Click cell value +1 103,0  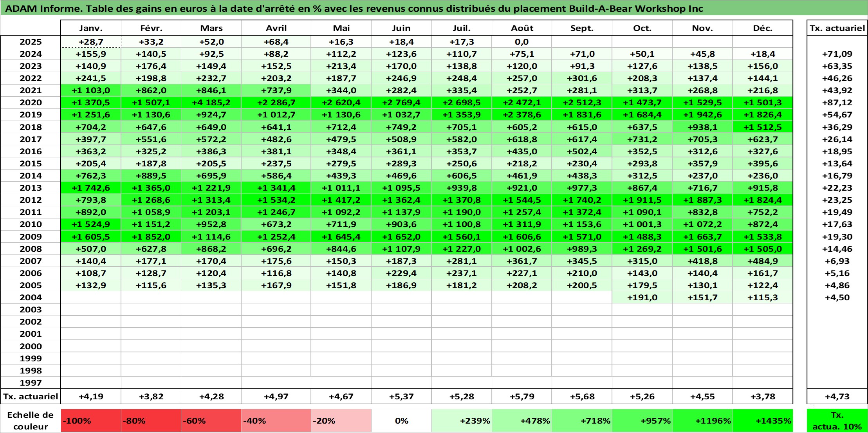(91, 90)
